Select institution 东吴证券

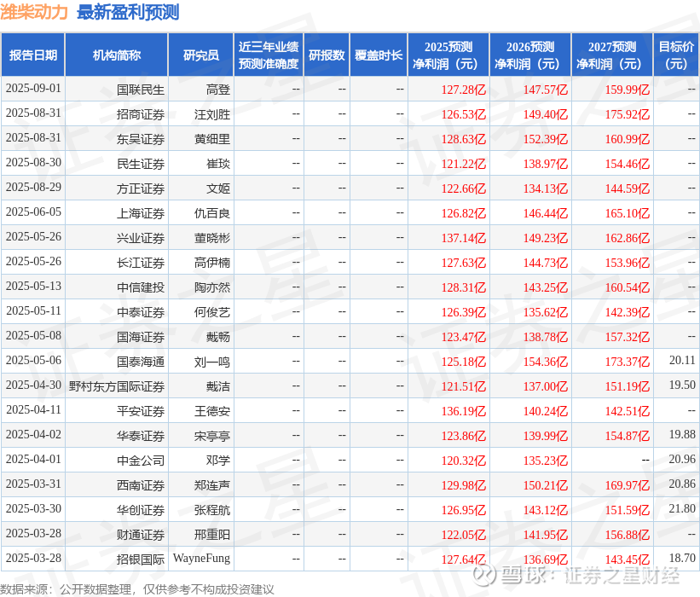(141, 139)
